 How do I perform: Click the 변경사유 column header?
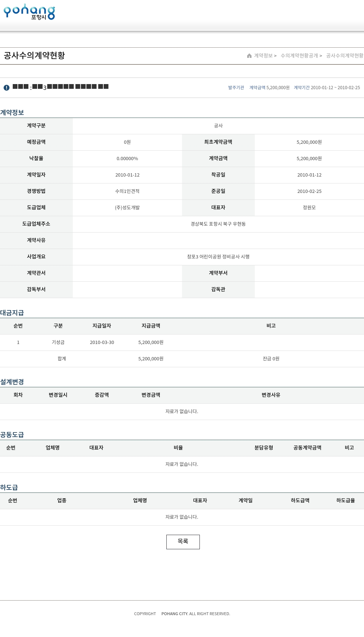coord(271,395)
